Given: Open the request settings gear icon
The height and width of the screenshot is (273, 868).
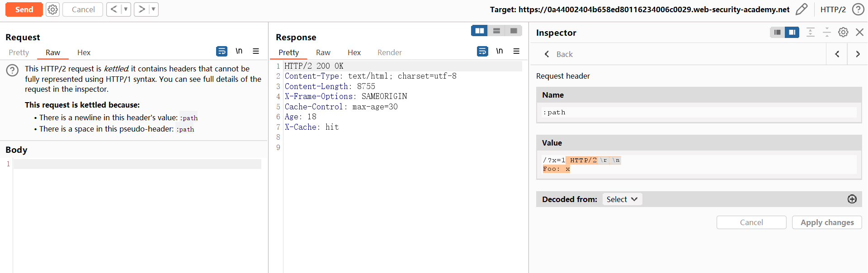Looking at the screenshot, I should click(x=53, y=9).
